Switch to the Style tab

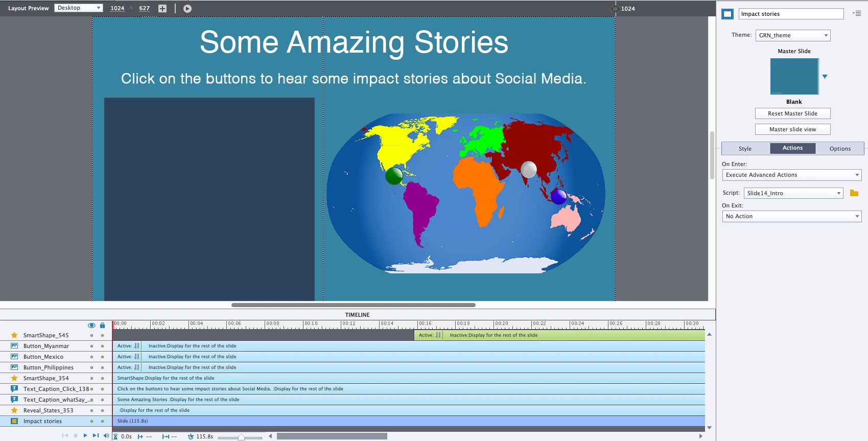pyautogui.click(x=745, y=149)
